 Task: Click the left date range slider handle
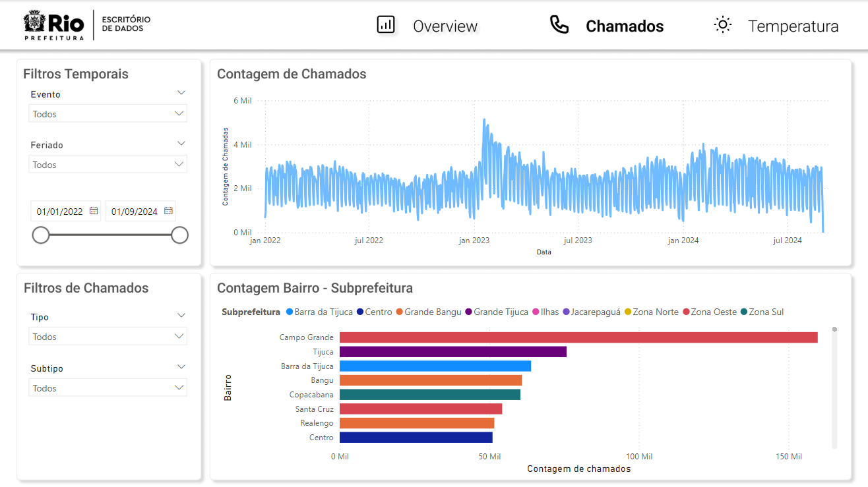pyautogui.click(x=41, y=235)
